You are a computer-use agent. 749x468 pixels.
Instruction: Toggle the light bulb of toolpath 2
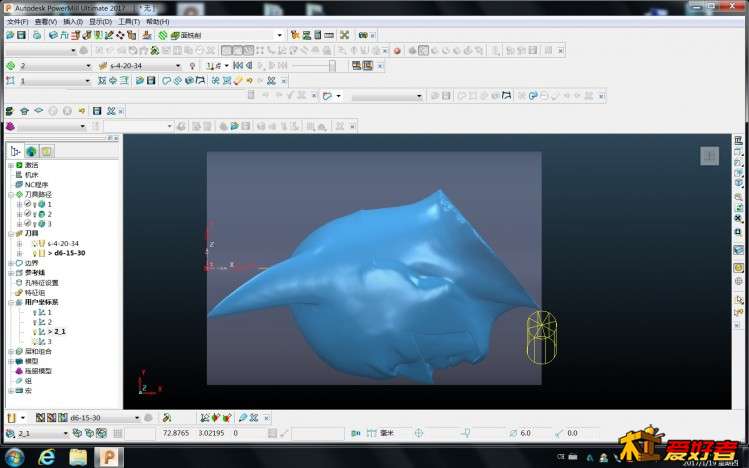coord(35,214)
